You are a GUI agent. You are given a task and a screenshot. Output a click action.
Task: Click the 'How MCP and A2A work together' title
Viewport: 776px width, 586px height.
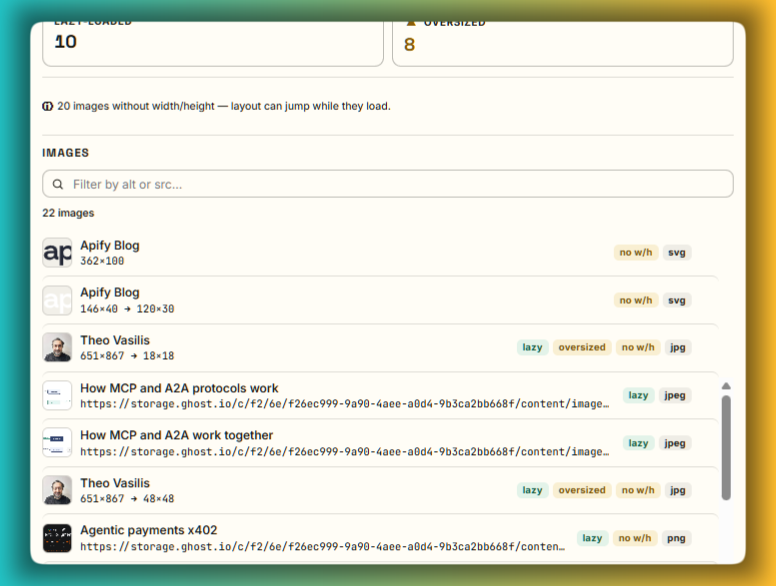pyautogui.click(x=177, y=435)
